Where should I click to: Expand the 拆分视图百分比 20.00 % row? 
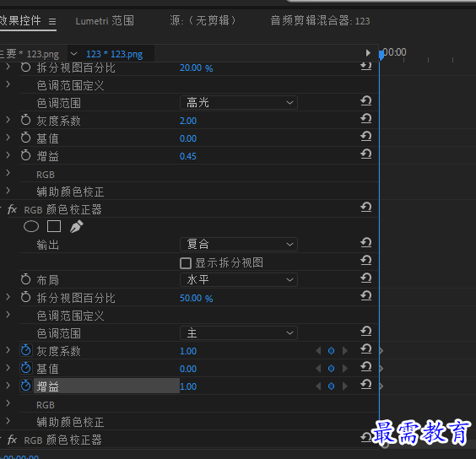coord(8,67)
